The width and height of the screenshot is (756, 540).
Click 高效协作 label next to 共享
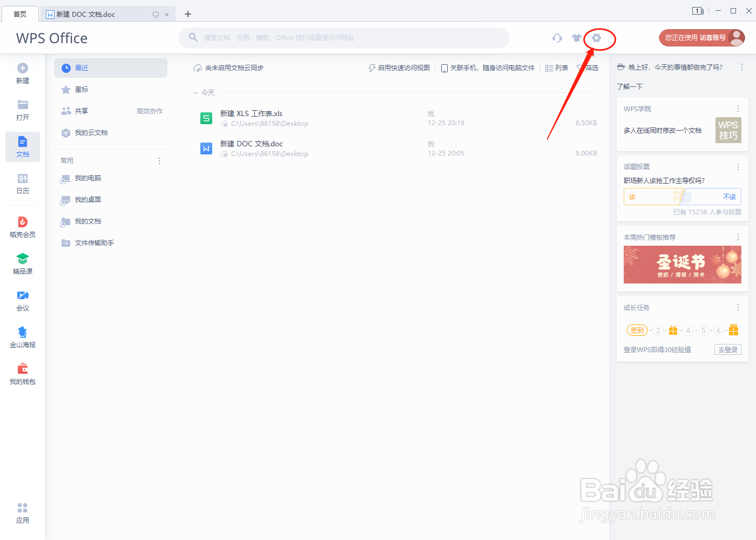point(150,111)
